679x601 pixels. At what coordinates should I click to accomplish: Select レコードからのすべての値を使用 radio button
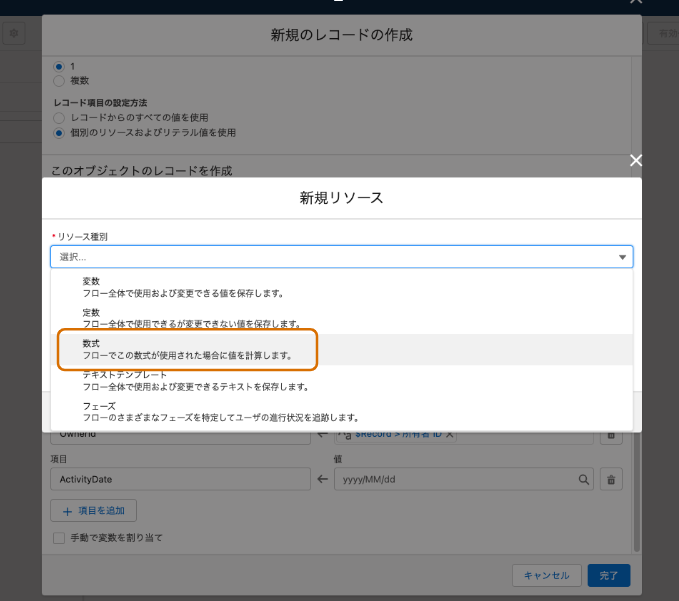(59, 118)
